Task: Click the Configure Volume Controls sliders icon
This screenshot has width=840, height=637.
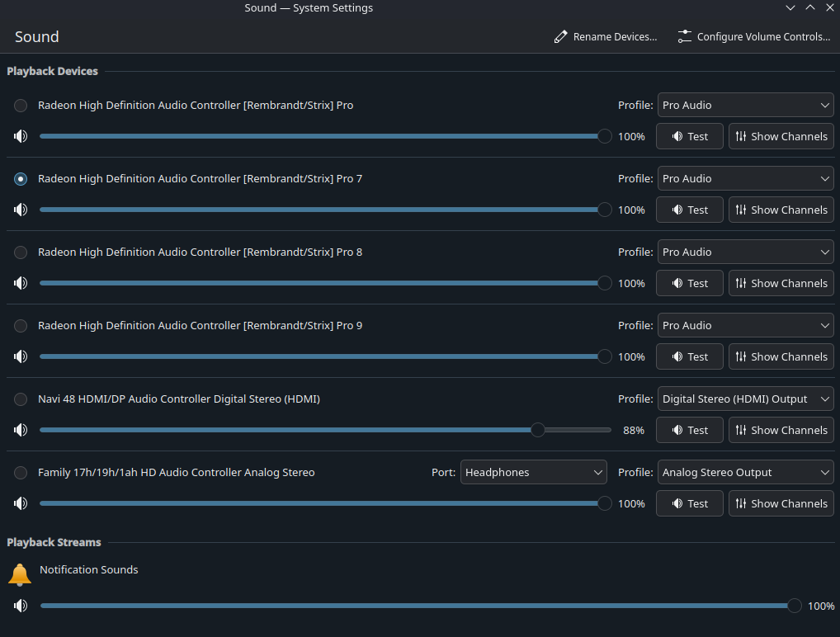Action: (x=684, y=36)
